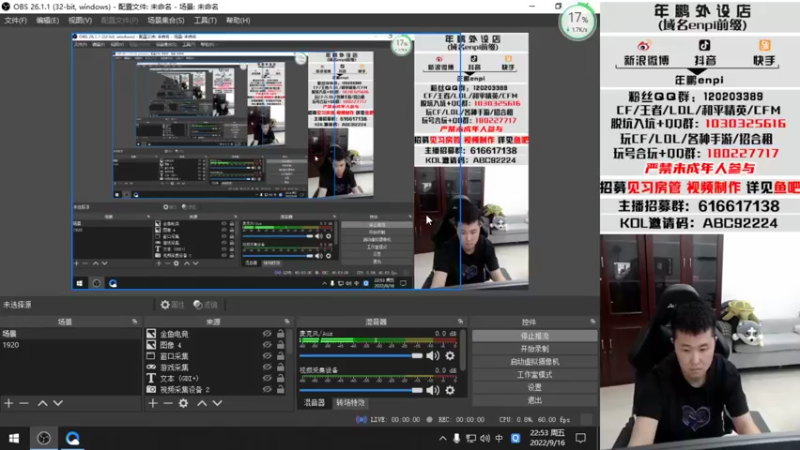
Task: Hide the 游戏采集 source
Action: 267,367
